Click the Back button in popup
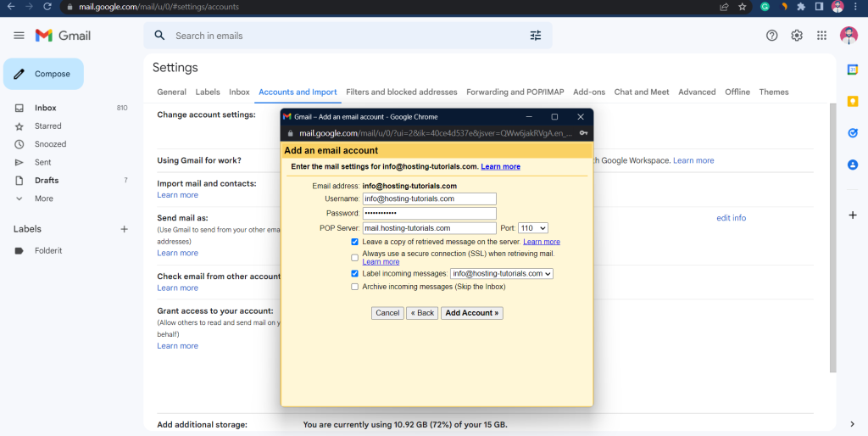Image resolution: width=868 pixels, height=436 pixels. (422, 313)
